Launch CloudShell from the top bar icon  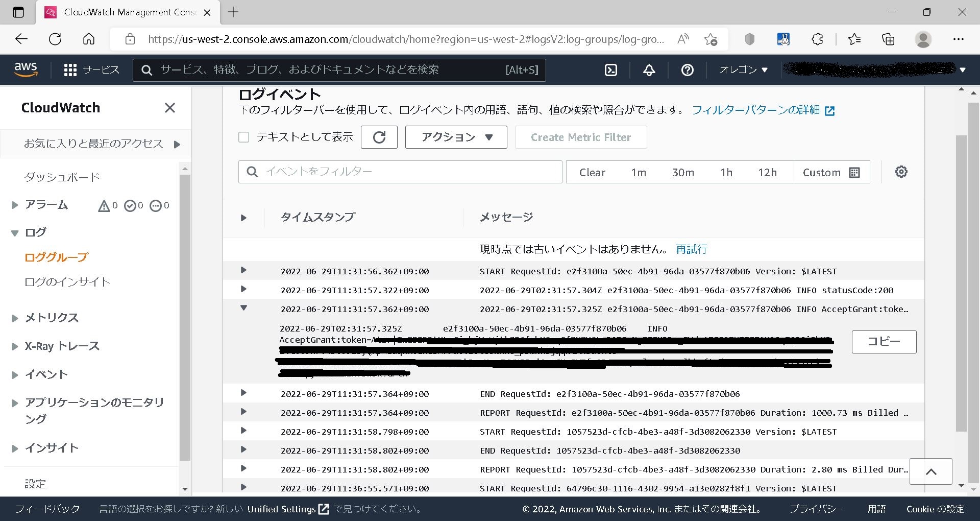coord(611,70)
